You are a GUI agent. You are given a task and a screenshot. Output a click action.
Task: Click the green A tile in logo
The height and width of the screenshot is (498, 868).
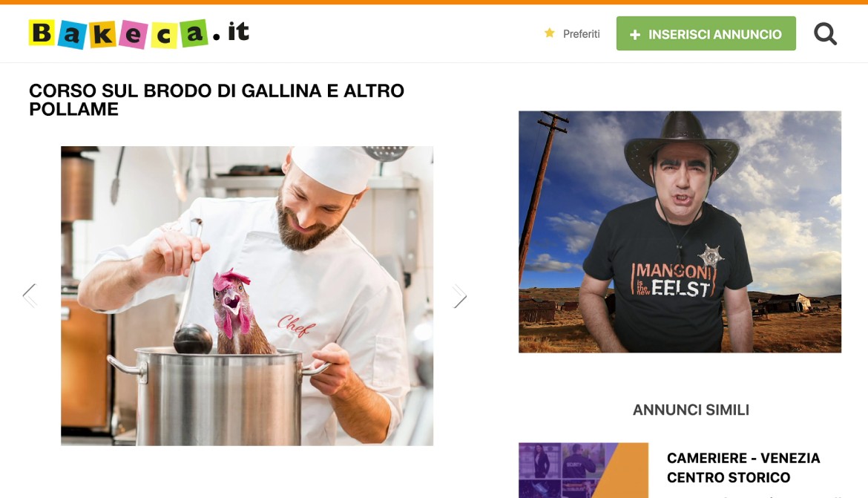pos(194,33)
